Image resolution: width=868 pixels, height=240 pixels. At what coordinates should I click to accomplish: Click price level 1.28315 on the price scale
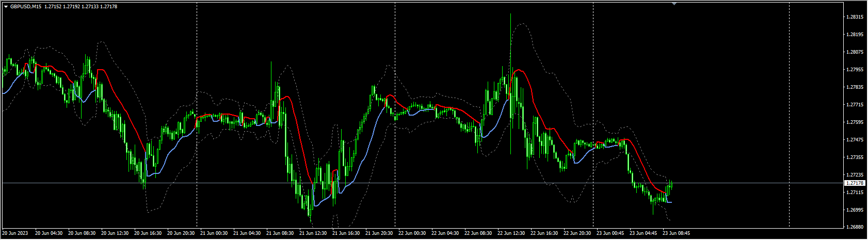pyautogui.click(x=855, y=17)
